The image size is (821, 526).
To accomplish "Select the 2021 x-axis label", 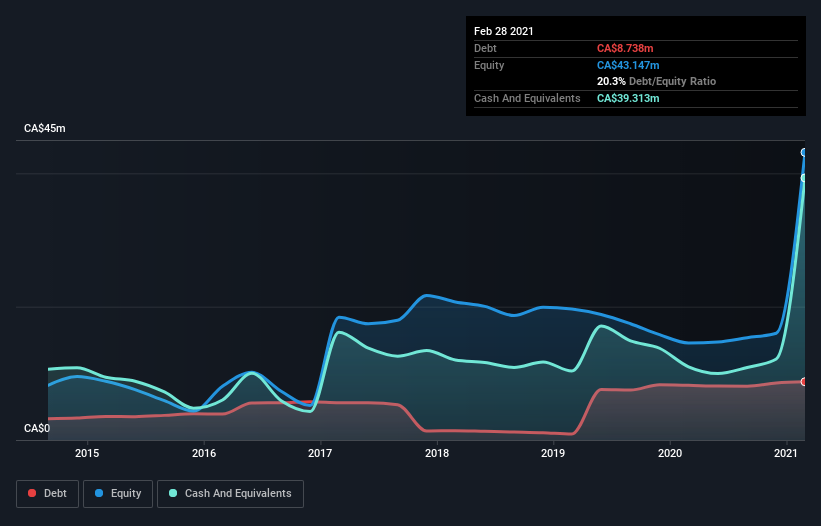I will (x=786, y=453).
